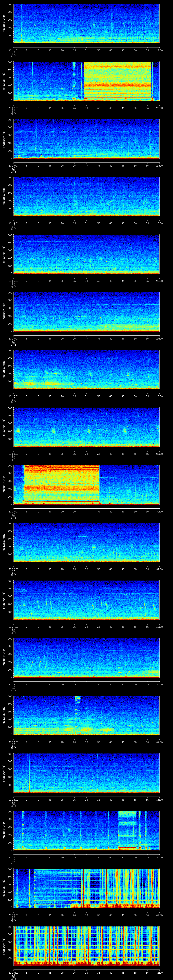Select the "28:00" end time label
The height and width of the screenshot is (980, 173).
pyautogui.click(x=159, y=396)
